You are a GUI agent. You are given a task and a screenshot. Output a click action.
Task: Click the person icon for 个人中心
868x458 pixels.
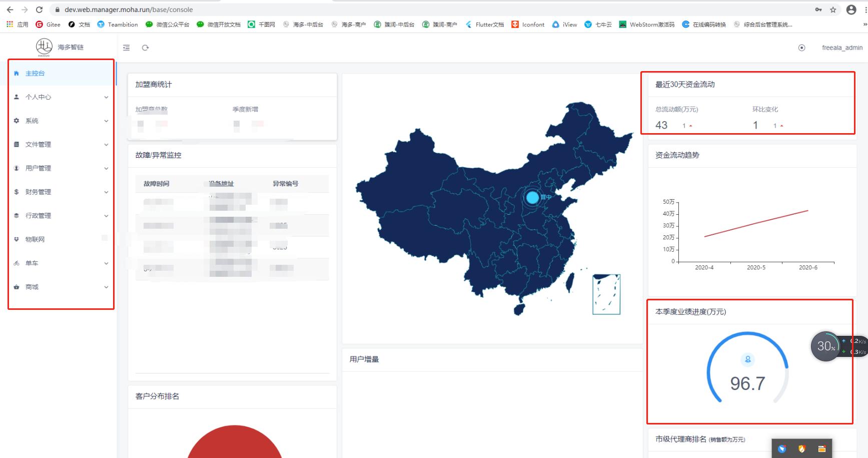[17, 97]
